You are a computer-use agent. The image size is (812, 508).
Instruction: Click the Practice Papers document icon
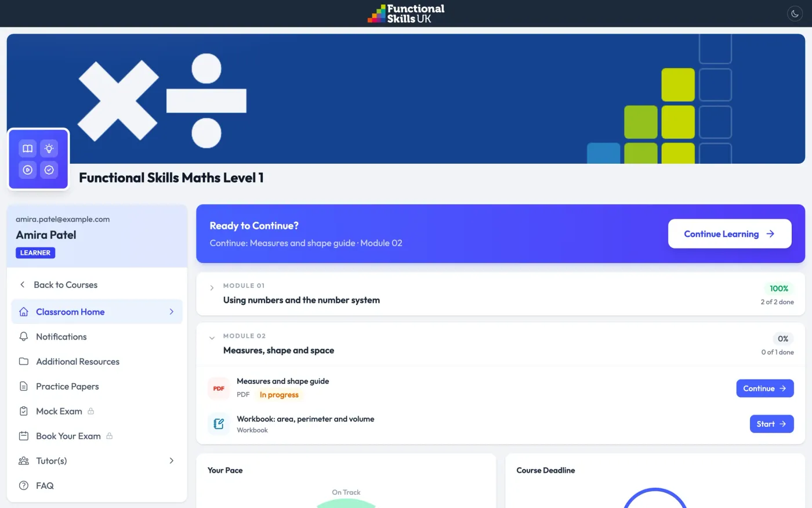point(24,386)
